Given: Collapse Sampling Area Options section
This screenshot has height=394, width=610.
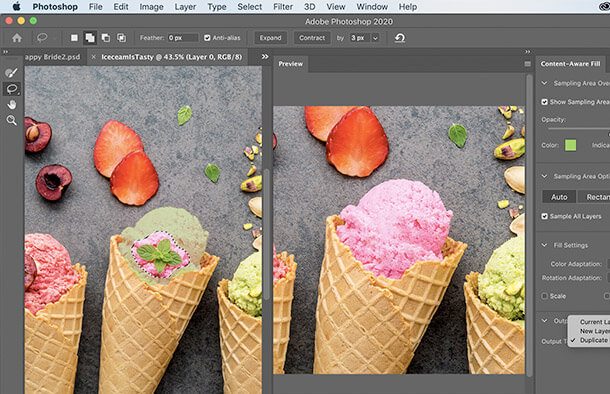Looking at the screenshot, I should click(x=544, y=176).
